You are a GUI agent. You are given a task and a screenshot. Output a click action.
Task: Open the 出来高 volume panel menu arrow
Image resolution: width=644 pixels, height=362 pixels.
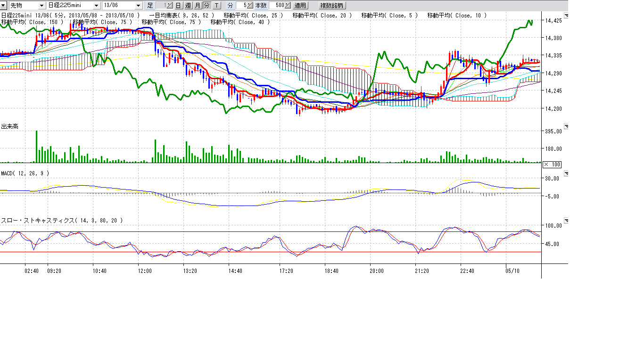coord(566,126)
